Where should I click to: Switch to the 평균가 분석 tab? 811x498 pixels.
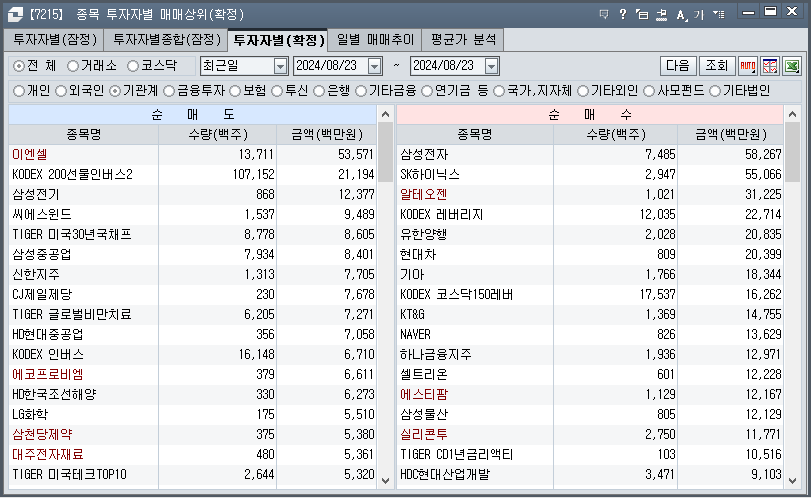463,40
